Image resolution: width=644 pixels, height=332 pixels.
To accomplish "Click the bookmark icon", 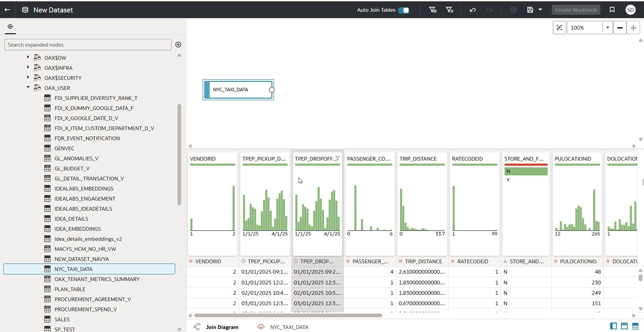I will click(x=612, y=10).
